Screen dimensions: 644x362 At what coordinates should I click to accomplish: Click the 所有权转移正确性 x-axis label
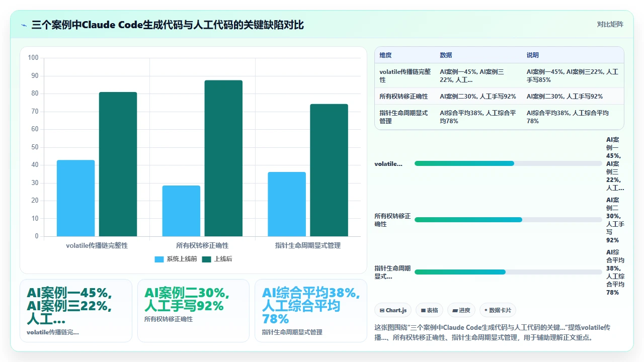[x=202, y=245]
